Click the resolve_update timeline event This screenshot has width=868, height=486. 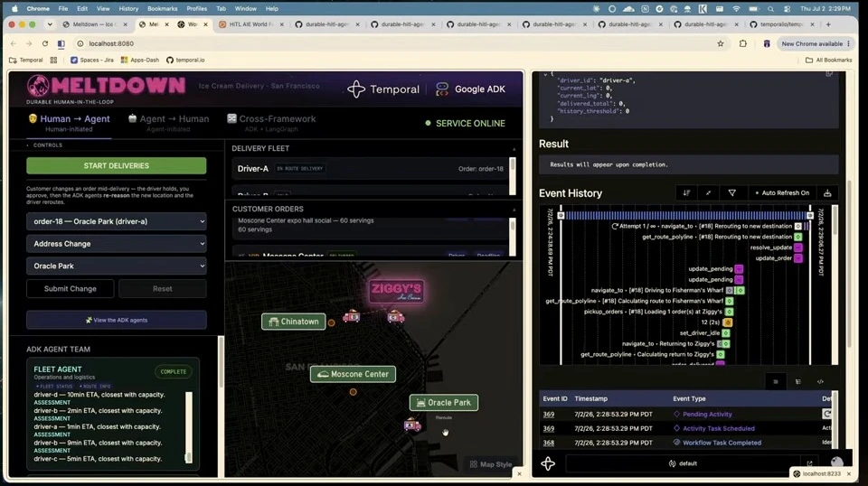[797, 248]
